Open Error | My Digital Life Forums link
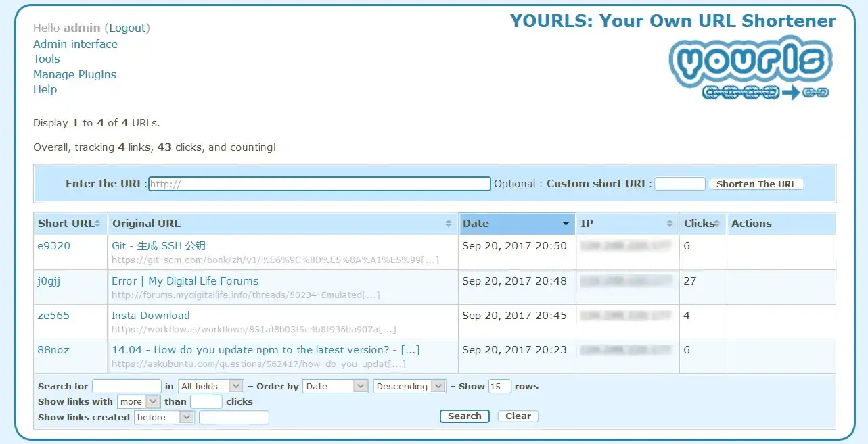The height and width of the screenshot is (444, 868). (185, 281)
